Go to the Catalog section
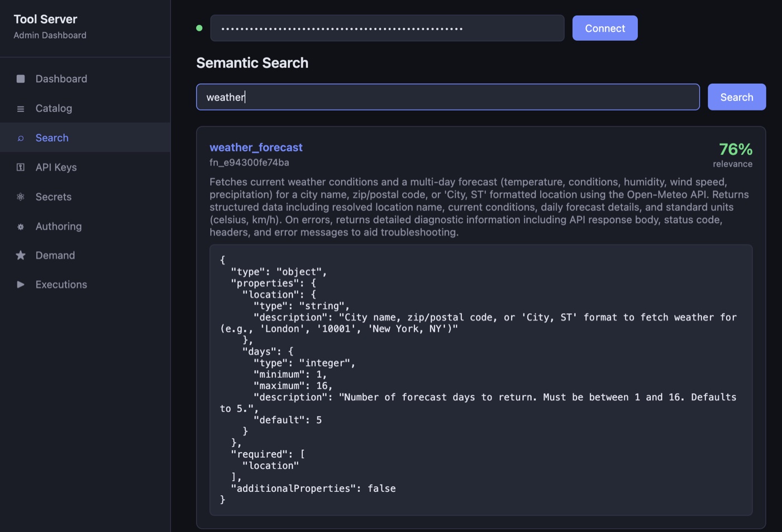782x532 pixels. pos(85,108)
